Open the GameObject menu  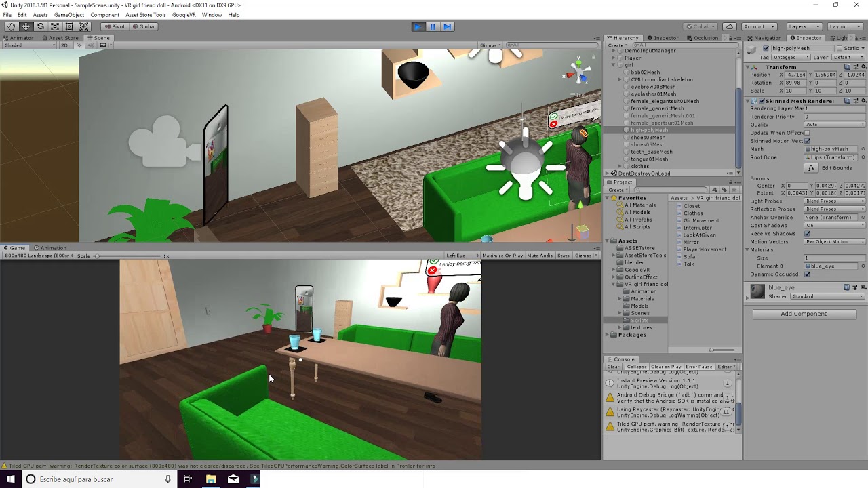[69, 15]
